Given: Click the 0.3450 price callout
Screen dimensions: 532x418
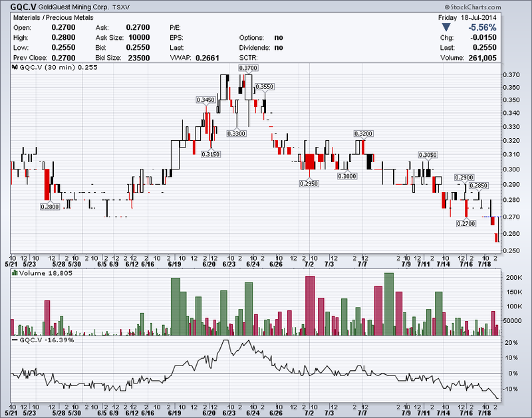Looking at the screenshot, I should (x=205, y=100).
